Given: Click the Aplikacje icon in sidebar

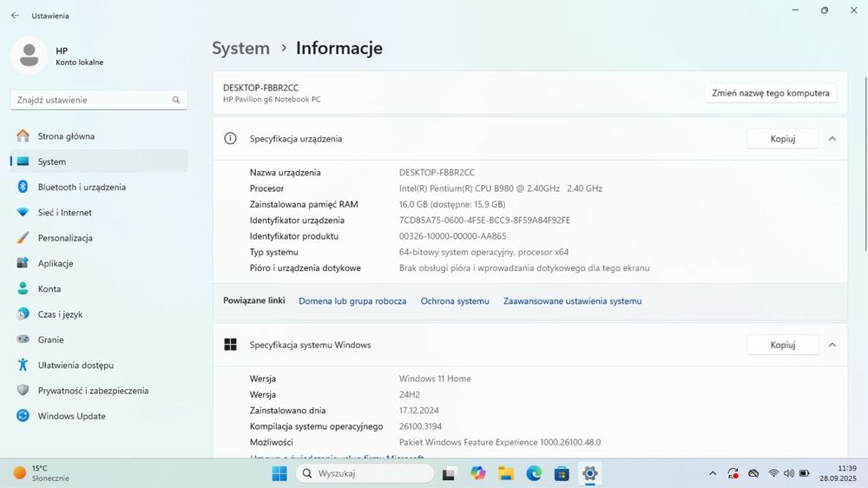Looking at the screenshot, I should click(x=23, y=263).
